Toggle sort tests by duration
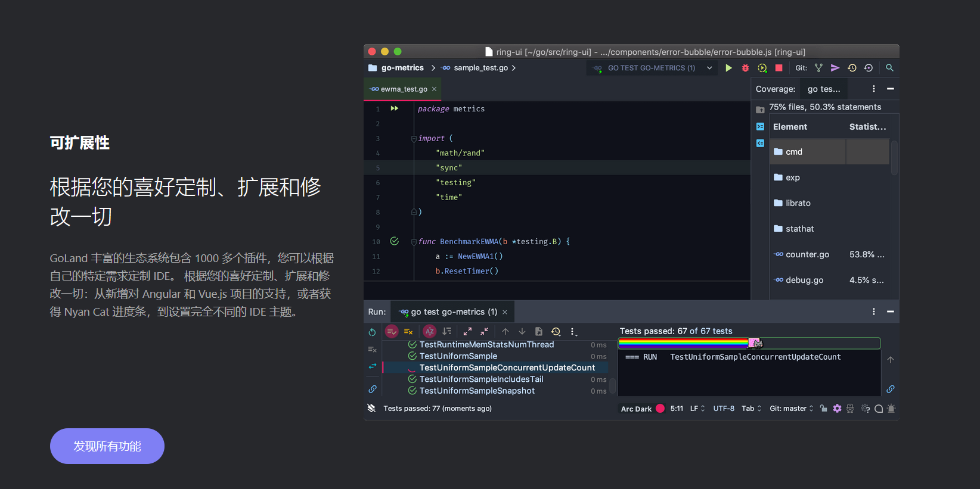980x489 pixels. 446,331
